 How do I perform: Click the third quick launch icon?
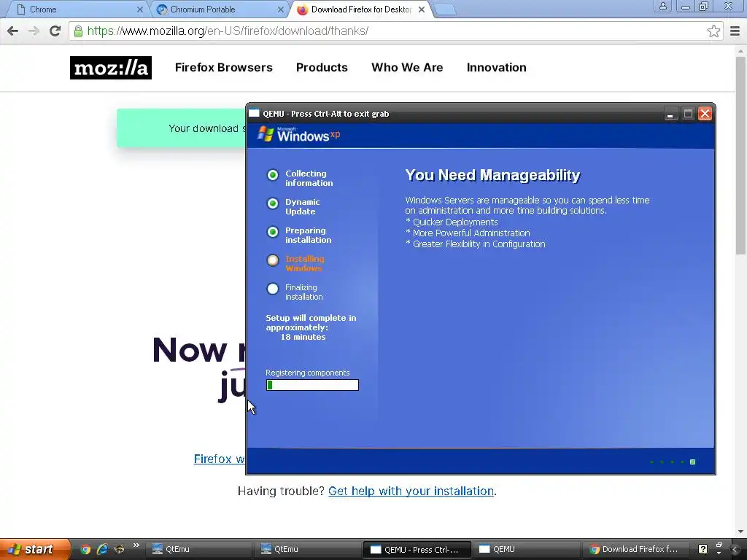tap(119, 549)
